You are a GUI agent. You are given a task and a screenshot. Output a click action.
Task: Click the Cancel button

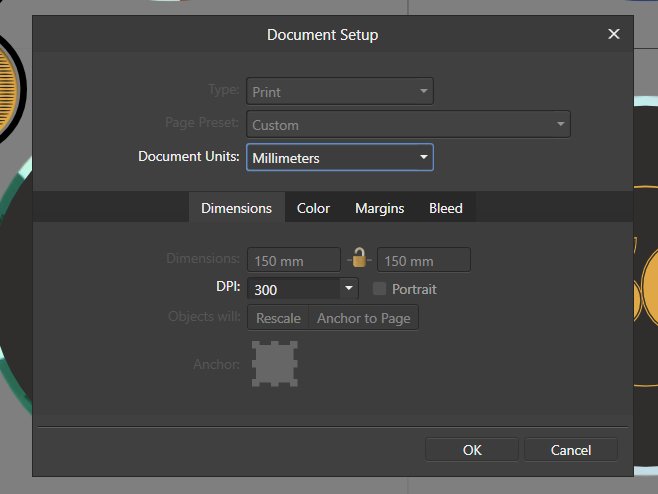[571, 450]
